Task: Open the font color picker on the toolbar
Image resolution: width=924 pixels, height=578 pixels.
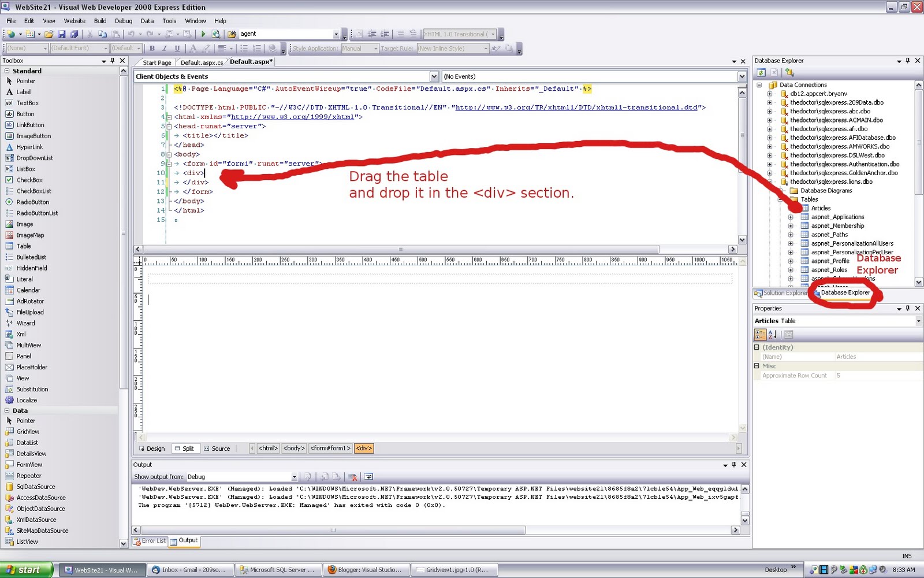Action: [x=193, y=48]
